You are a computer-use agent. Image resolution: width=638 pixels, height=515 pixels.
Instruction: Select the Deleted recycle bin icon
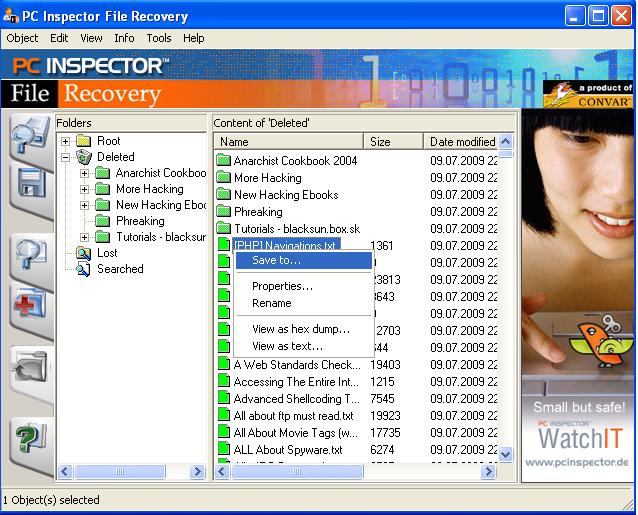click(x=84, y=157)
